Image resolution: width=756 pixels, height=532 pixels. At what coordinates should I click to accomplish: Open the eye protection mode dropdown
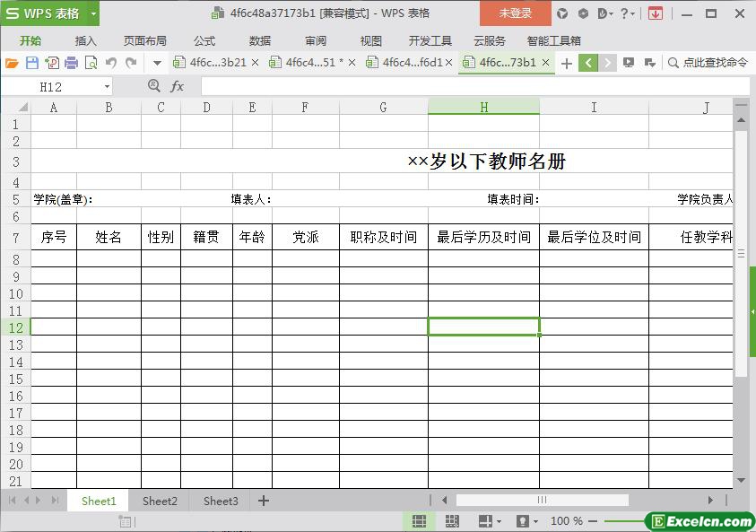click(527, 521)
